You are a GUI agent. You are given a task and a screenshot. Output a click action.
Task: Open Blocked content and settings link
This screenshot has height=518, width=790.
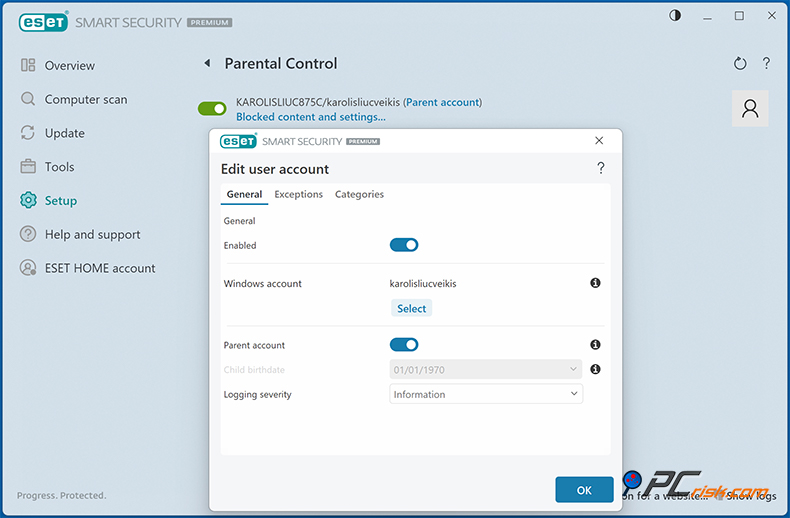point(310,117)
